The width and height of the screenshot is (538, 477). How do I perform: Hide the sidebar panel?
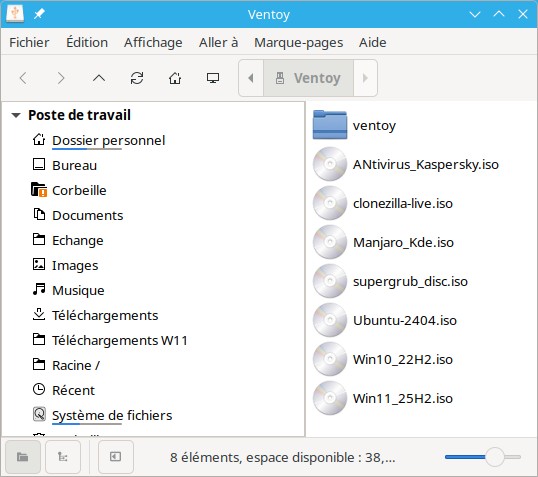pos(116,457)
